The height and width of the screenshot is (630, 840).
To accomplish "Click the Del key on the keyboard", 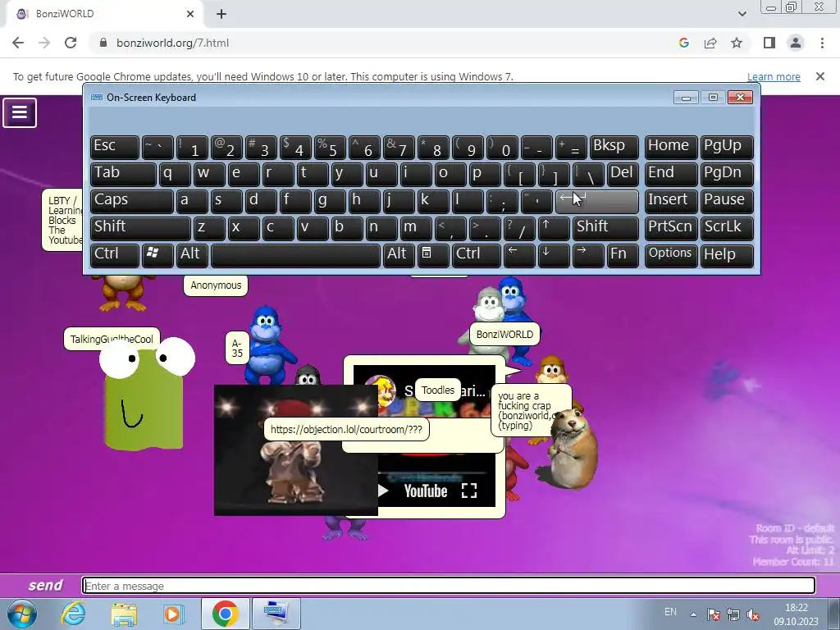I will pos(623,174).
